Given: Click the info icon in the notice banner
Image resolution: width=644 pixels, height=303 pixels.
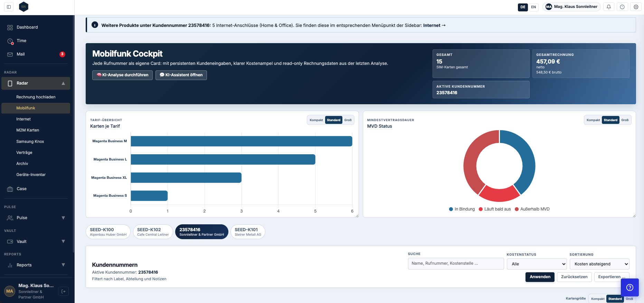Looking at the screenshot, I should click(95, 25).
